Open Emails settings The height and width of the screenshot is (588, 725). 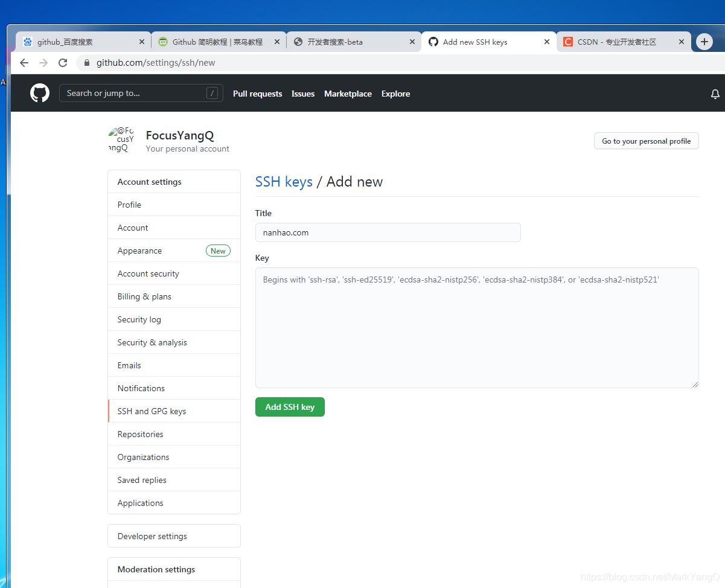coord(174,365)
